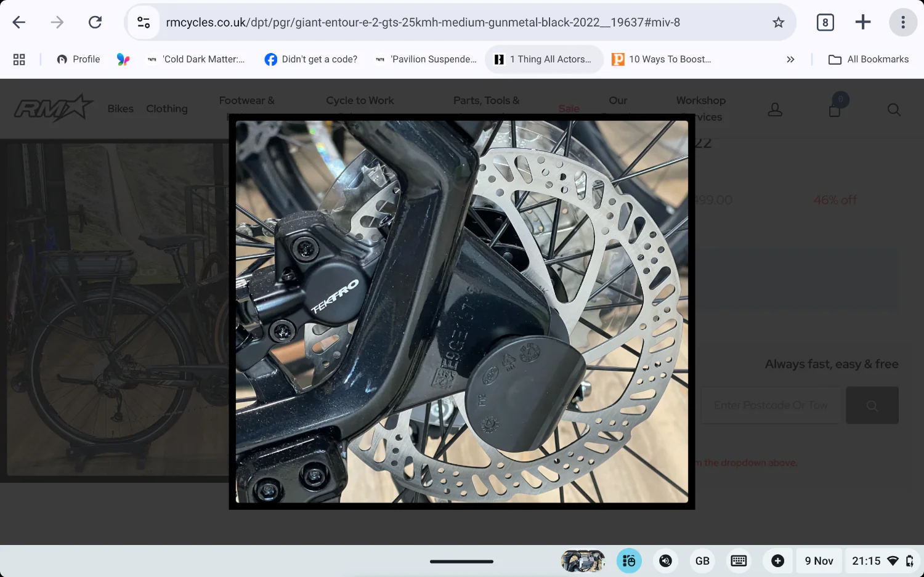Open a new tab with plus icon
Screen dimensions: 924x577
click(x=863, y=22)
